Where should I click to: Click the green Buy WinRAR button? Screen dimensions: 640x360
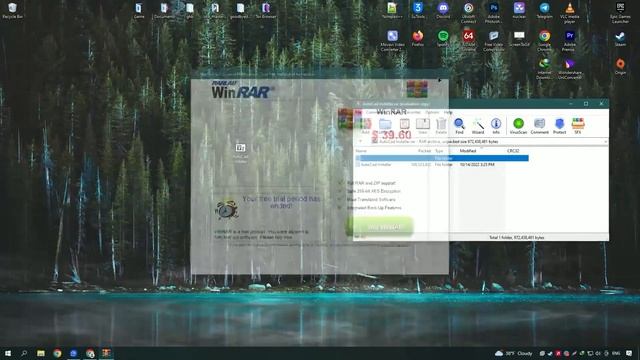380,227
